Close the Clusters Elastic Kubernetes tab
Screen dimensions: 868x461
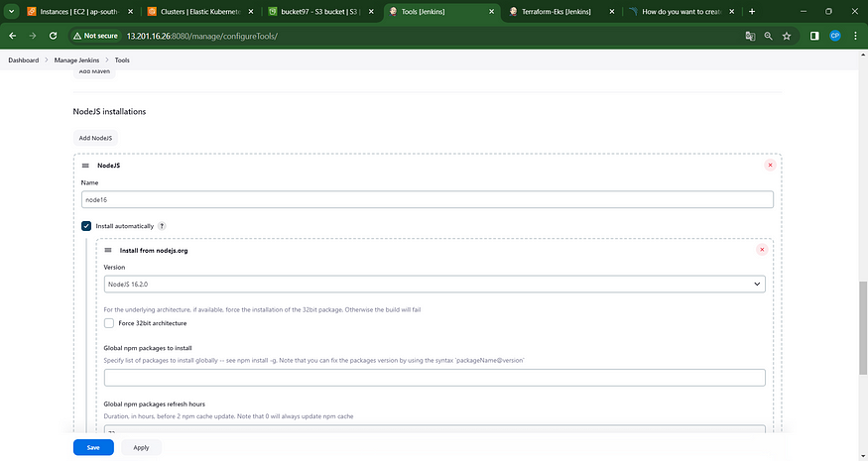[x=251, y=11]
